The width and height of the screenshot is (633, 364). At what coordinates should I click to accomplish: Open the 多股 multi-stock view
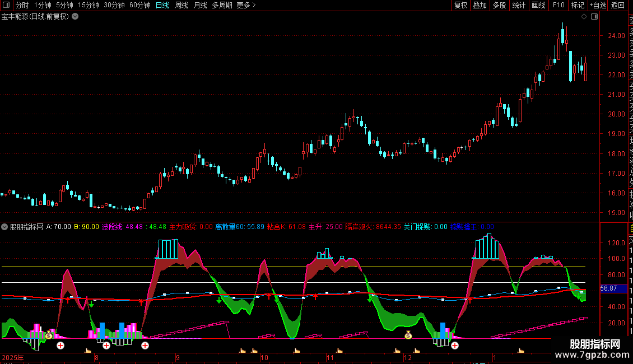(499, 5)
